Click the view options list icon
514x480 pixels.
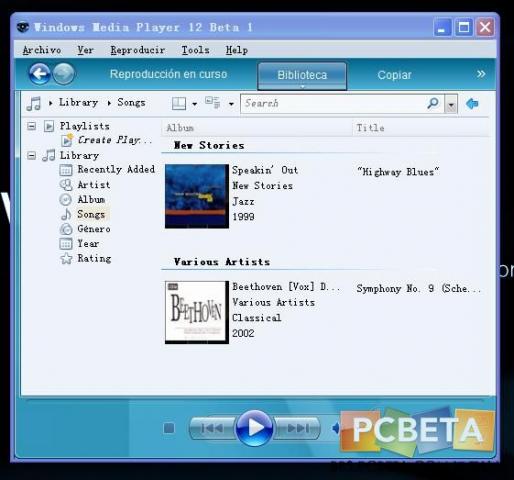(213, 103)
